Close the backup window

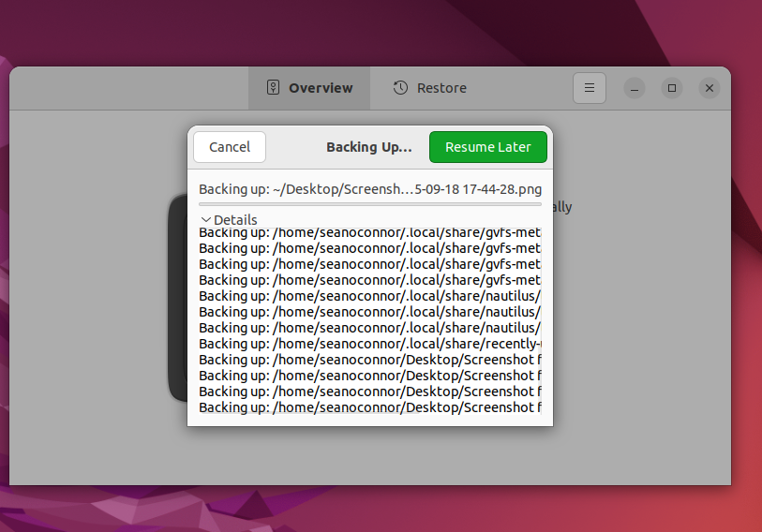tap(709, 88)
